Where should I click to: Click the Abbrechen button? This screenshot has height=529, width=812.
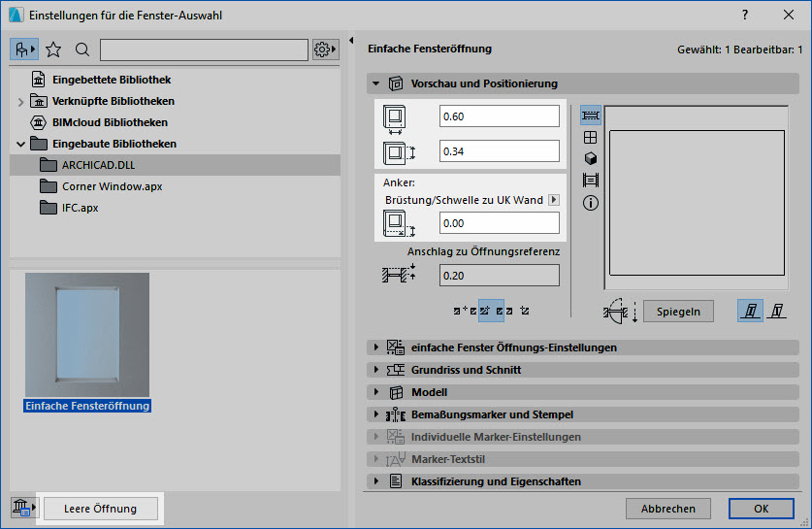tap(668, 509)
